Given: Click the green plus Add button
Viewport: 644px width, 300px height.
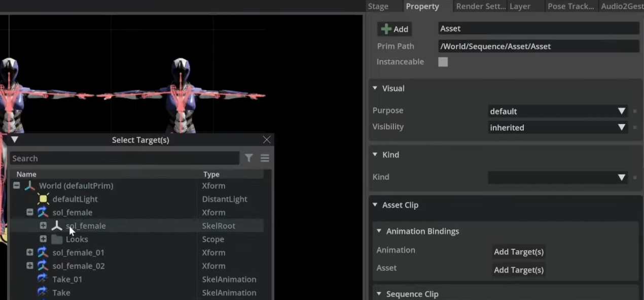Looking at the screenshot, I should click(x=395, y=29).
